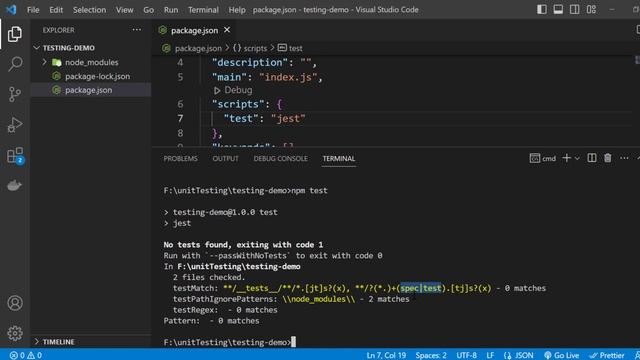Viewport: 640px width, 360px height.
Task: Click the terminal command prompt input
Action: click(x=293, y=342)
